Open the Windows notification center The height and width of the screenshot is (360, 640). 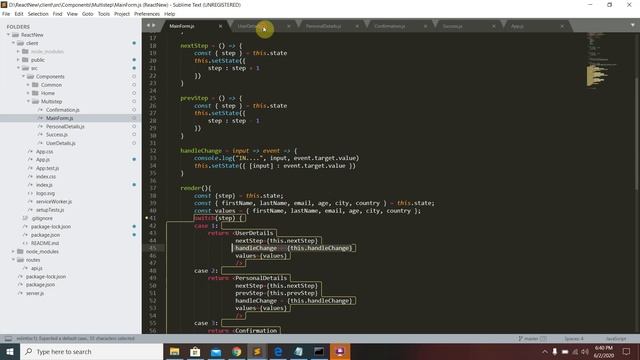coord(626,351)
